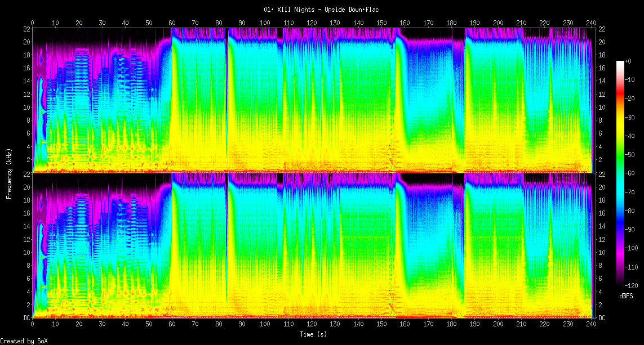The image size is (644, 345).
Task: Click the 'Frequency (kHz)' axis label
Action: click(9, 174)
